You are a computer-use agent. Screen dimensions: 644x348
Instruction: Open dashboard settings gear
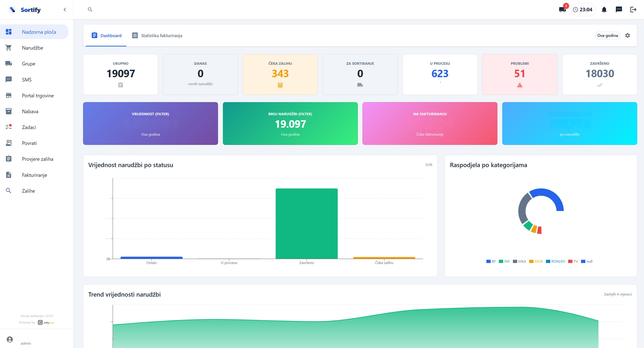627,36
